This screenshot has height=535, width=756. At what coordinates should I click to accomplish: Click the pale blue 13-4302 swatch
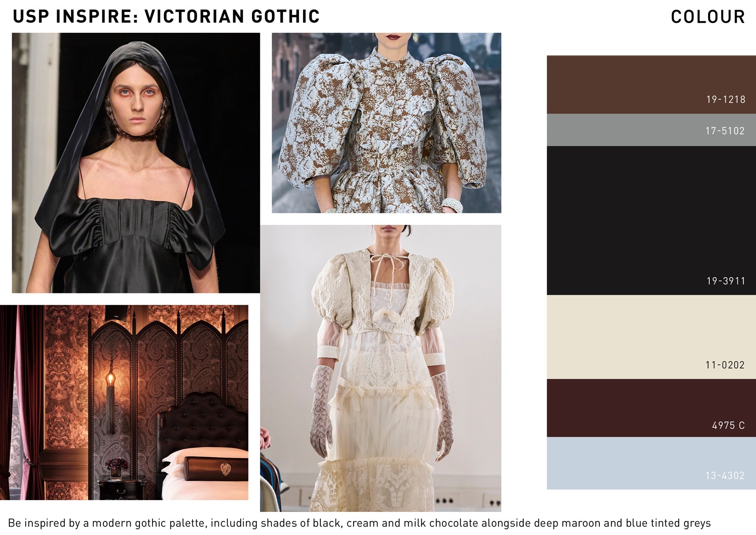(651, 463)
